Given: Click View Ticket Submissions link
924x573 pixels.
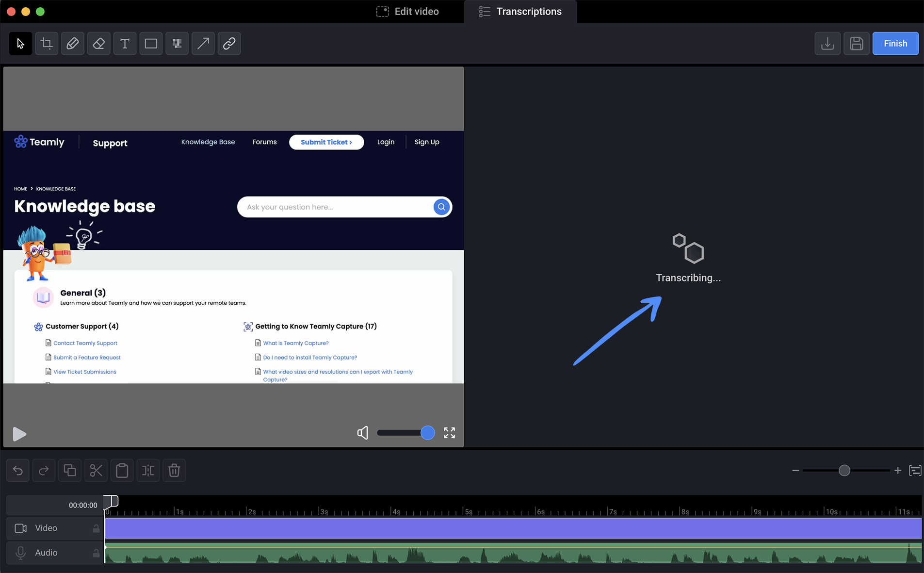Looking at the screenshot, I should [x=85, y=372].
